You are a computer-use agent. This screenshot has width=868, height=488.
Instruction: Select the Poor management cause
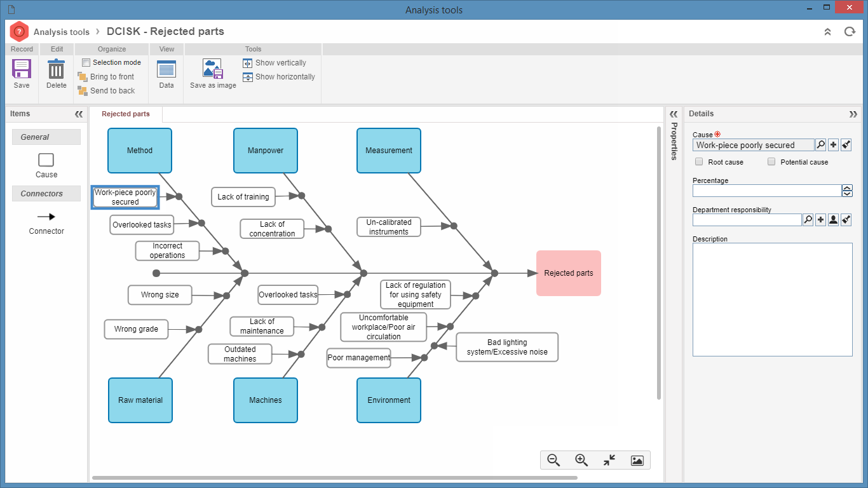pyautogui.click(x=359, y=358)
